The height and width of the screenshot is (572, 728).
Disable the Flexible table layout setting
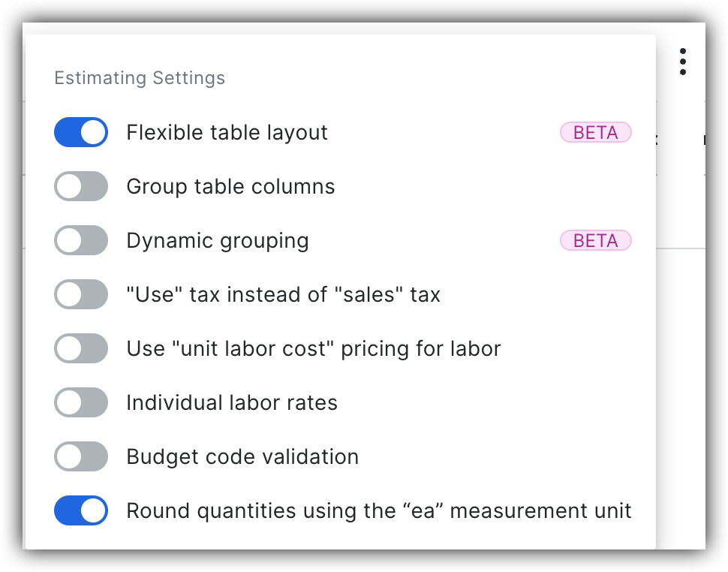80,132
